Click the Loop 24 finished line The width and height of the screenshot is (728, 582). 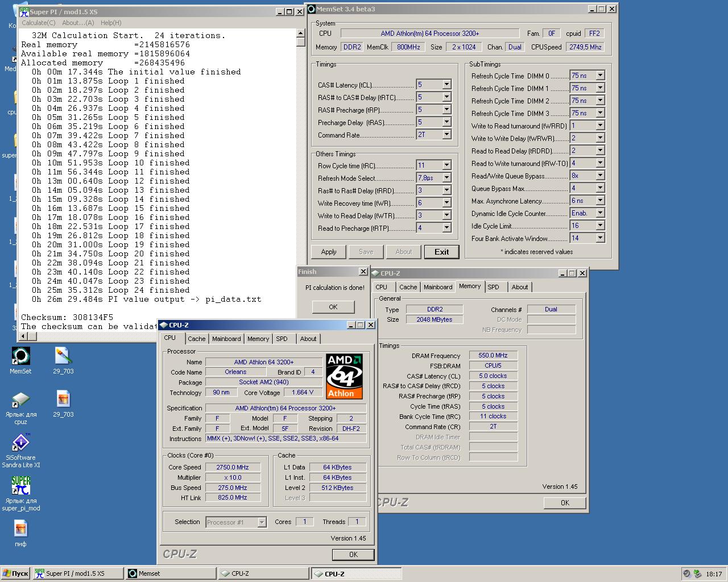click(x=111, y=290)
